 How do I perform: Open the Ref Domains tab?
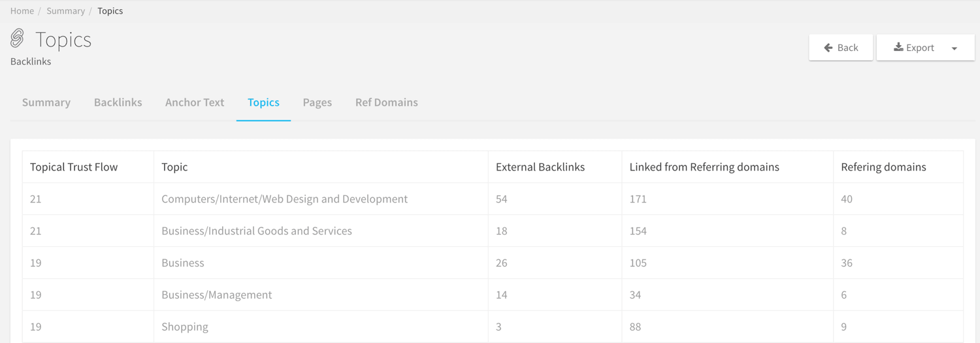tap(387, 102)
